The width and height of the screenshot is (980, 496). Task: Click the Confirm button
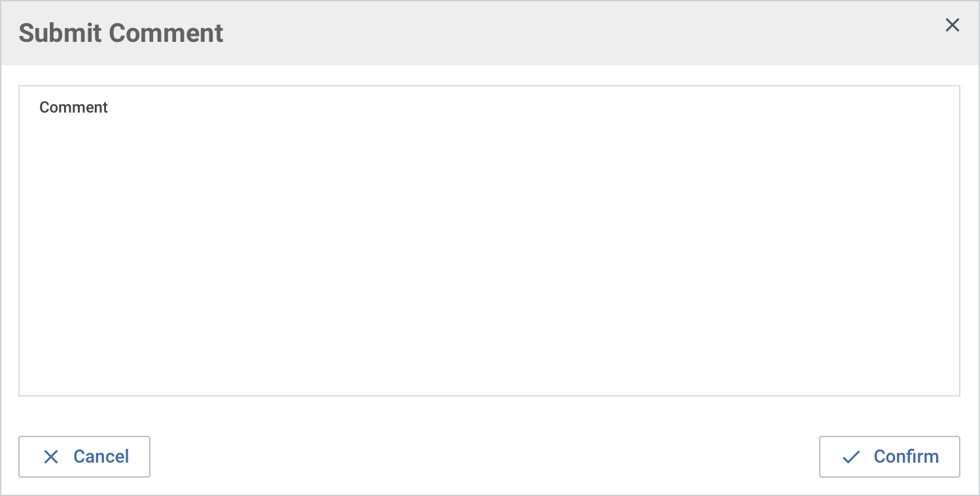(890, 457)
